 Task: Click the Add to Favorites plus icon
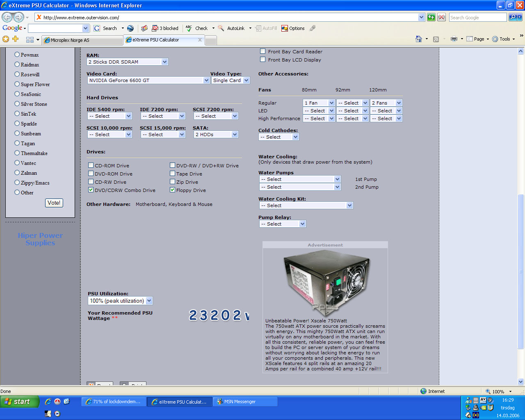point(16,39)
